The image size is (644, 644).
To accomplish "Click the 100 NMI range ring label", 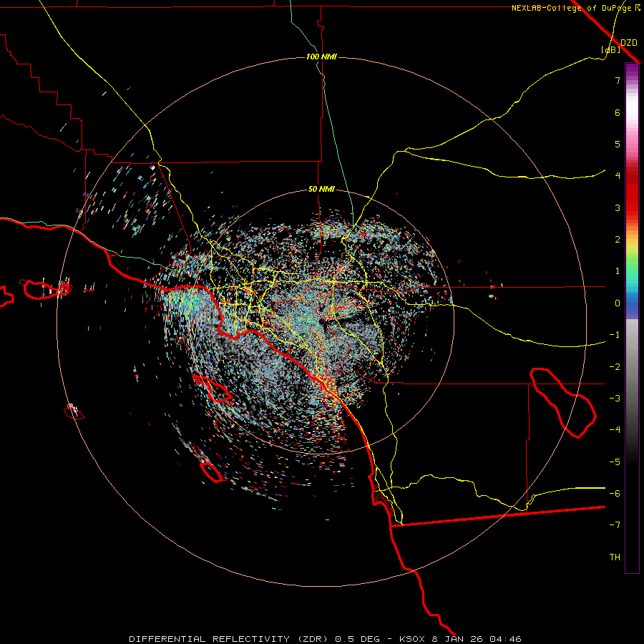I will tap(321, 57).
